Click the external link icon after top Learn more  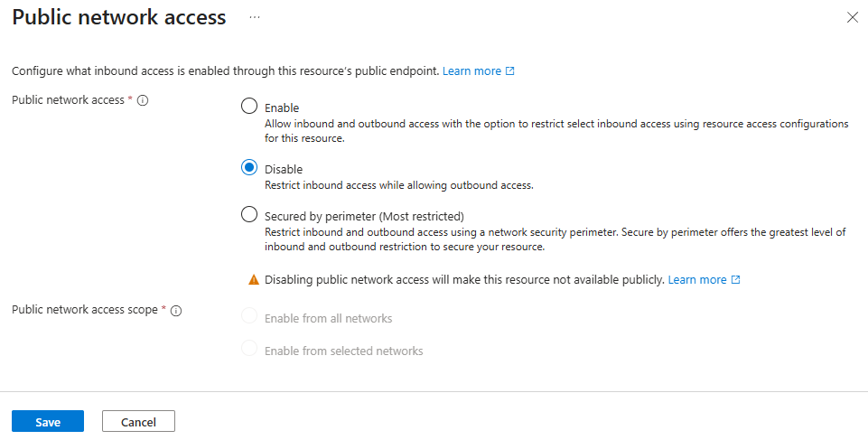click(x=510, y=70)
